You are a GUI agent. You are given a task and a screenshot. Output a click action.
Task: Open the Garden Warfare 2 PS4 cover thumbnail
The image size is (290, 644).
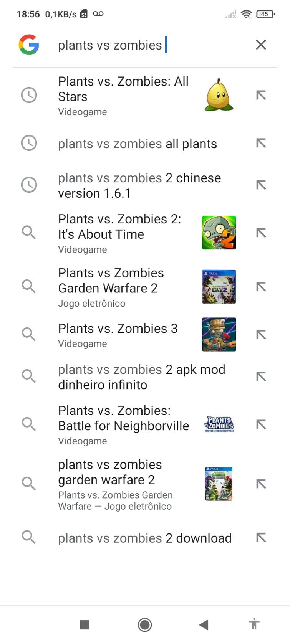click(x=219, y=287)
